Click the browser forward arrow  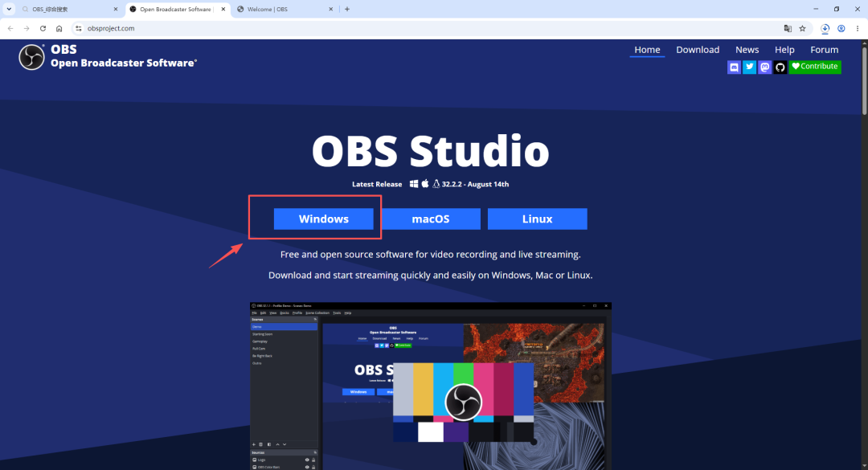click(27, 28)
